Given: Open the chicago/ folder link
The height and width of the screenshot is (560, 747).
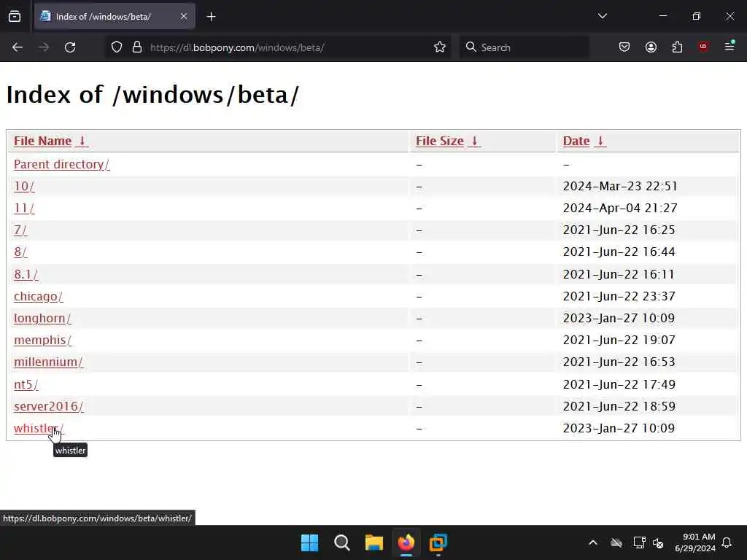Looking at the screenshot, I should click(x=38, y=296).
